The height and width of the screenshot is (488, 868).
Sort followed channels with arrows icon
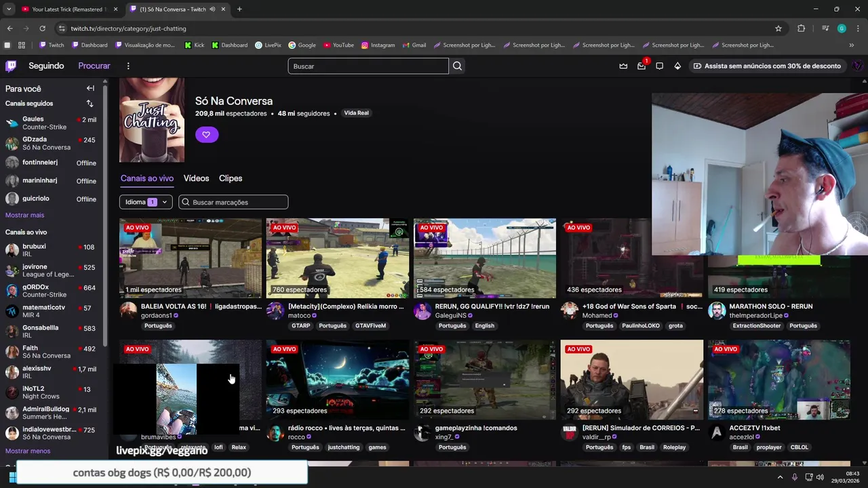click(x=90, y=104)
